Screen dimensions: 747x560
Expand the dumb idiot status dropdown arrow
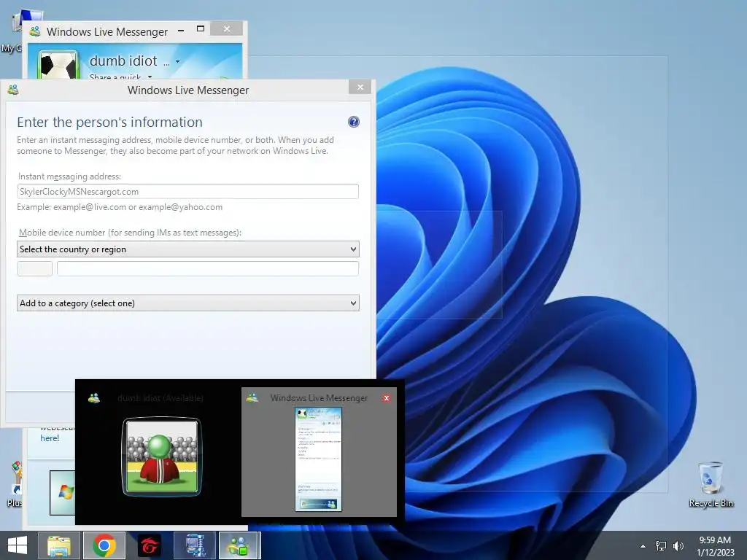click(178, 61)
